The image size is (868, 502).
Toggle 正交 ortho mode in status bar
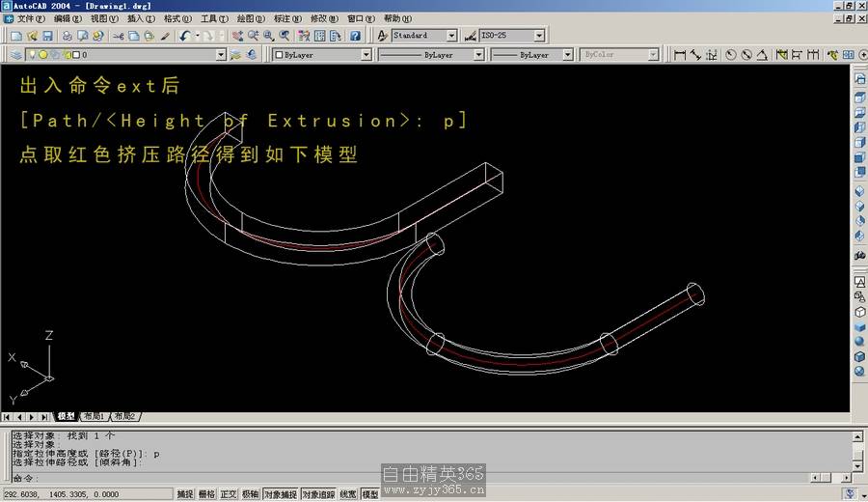pos(229,494)
